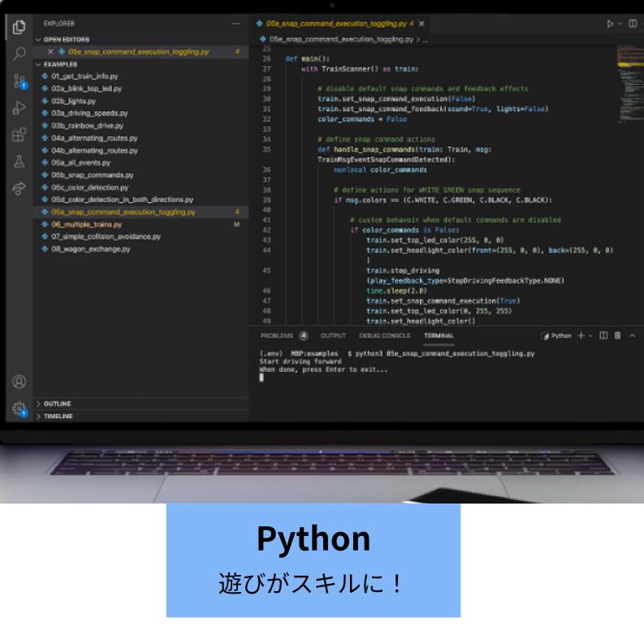Open the Accounts menu icon
The image size is (644, 644).
[19, 382]
